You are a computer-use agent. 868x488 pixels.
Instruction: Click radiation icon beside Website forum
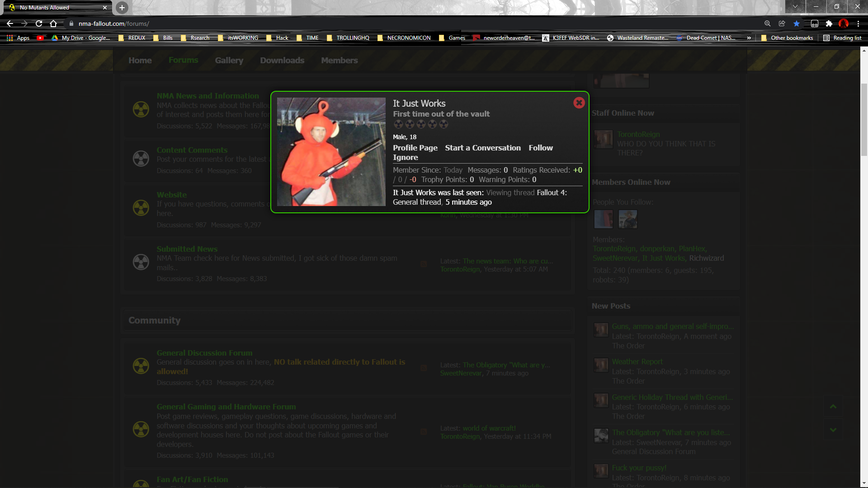141,208
